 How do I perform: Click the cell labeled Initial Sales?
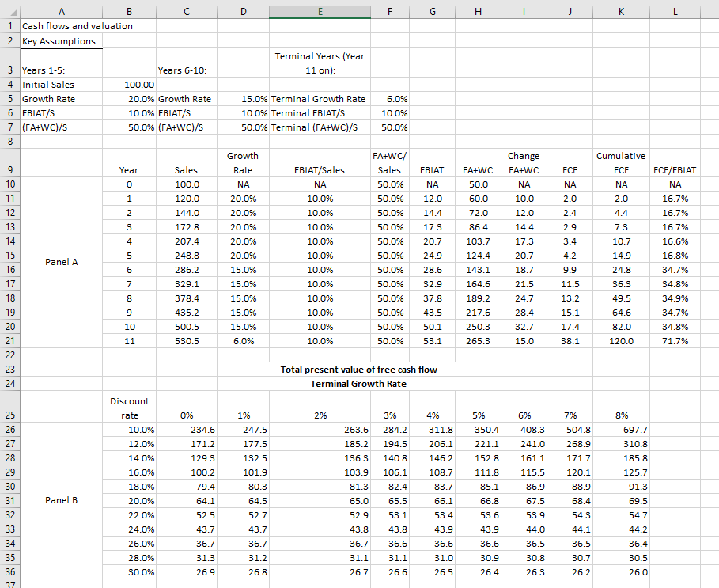pyautogui.click(x=61, y=85)
